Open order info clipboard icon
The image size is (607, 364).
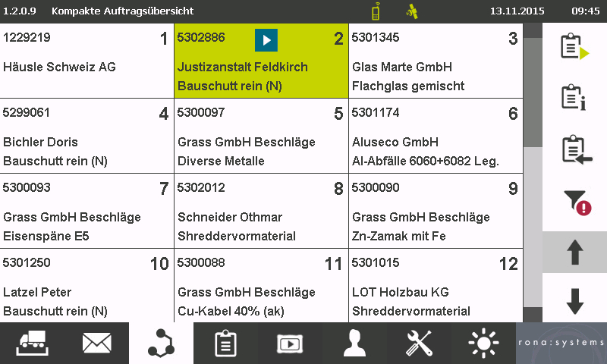click(x=574, y=98)
